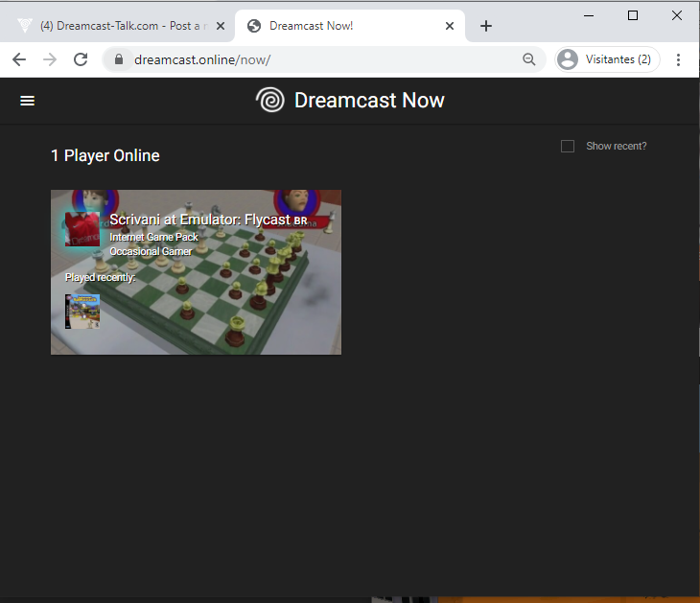Click the Dreamcast Now page title
This screenshot has height=603, width=700.
[369, 100]
